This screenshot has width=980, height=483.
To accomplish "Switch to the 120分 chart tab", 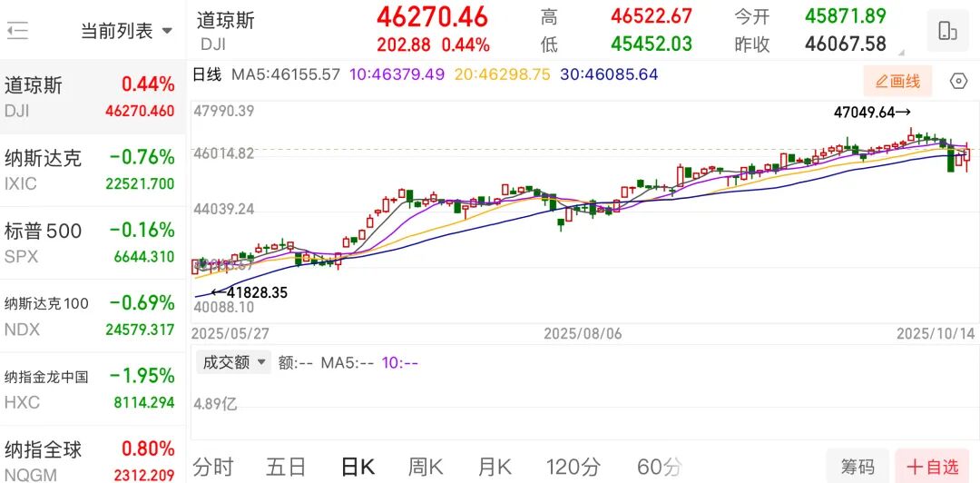I will (573, 467).
